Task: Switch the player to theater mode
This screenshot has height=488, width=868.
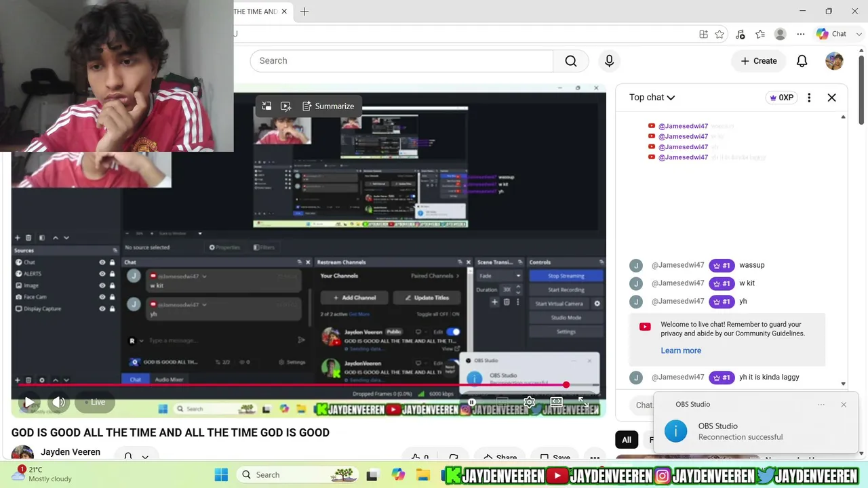Action: tap(557, 402)
